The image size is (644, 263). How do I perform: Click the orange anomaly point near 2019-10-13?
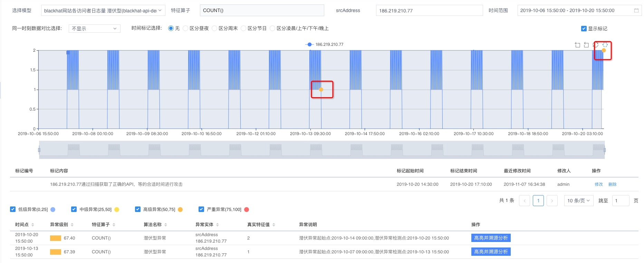[321, 90]
